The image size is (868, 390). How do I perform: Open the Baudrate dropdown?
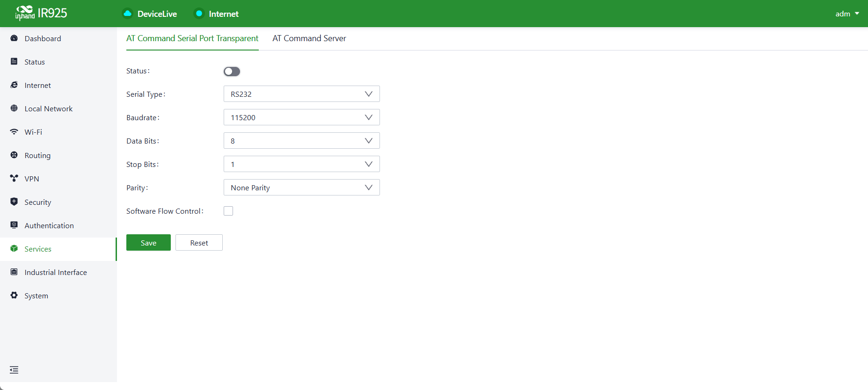pyautogui.click(x=302, y=117)
